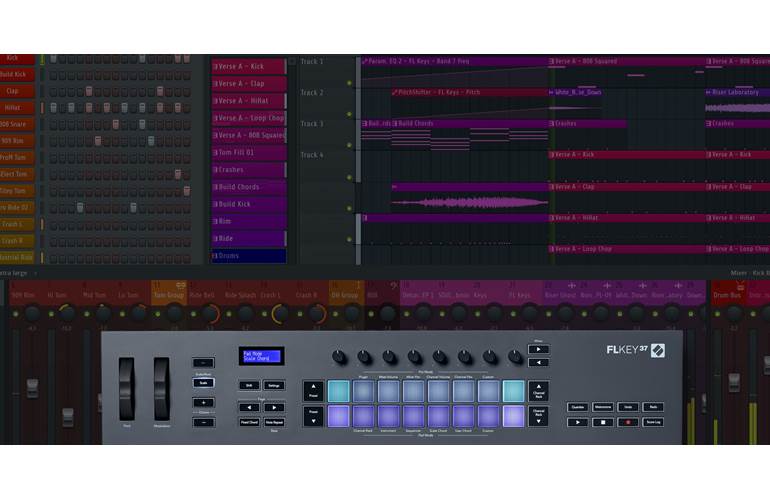The image size is (770, 500).
Task: Click the Octave minus button below the Octave label
Action: coord(203,422)
